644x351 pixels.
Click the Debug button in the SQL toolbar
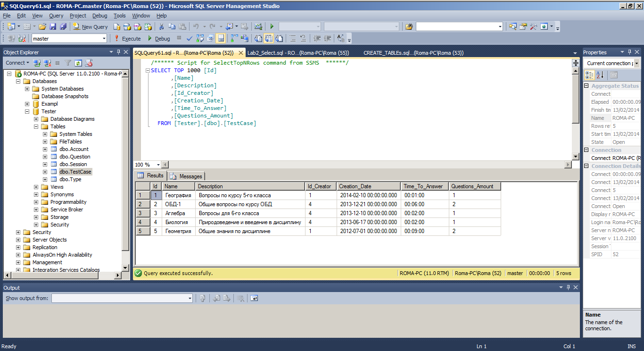[159, 38]
